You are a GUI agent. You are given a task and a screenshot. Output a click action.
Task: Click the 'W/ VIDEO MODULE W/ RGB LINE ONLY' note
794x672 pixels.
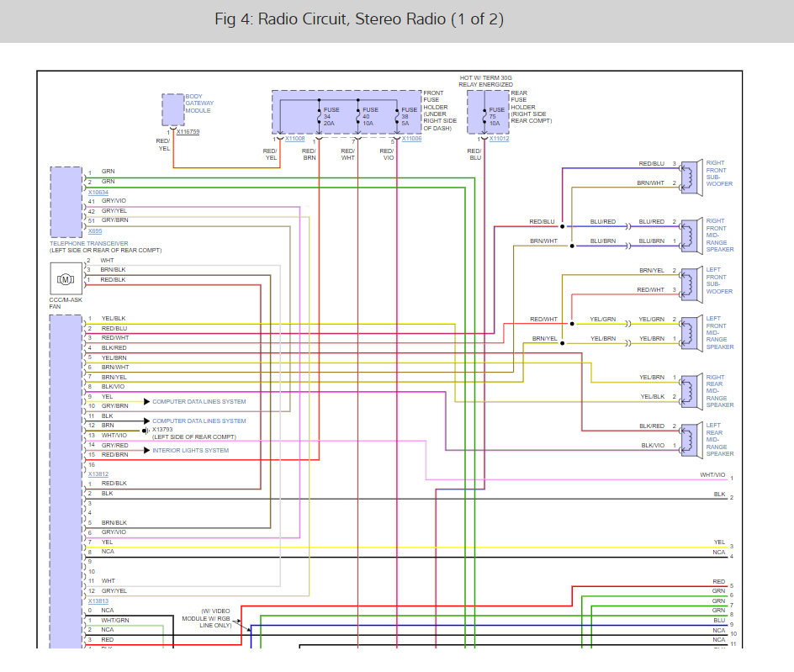[x=206, y=618]
